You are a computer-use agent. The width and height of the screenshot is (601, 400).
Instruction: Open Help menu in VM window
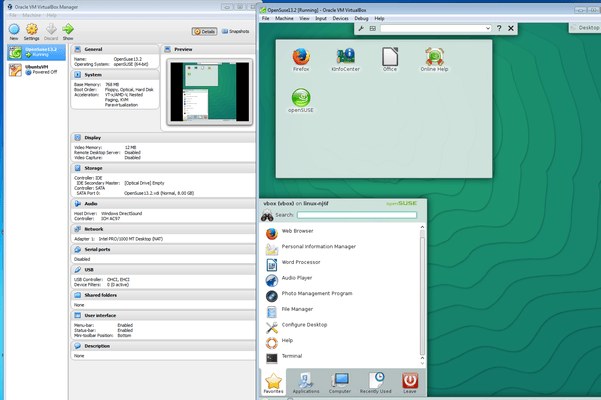[x=379, y=18]
